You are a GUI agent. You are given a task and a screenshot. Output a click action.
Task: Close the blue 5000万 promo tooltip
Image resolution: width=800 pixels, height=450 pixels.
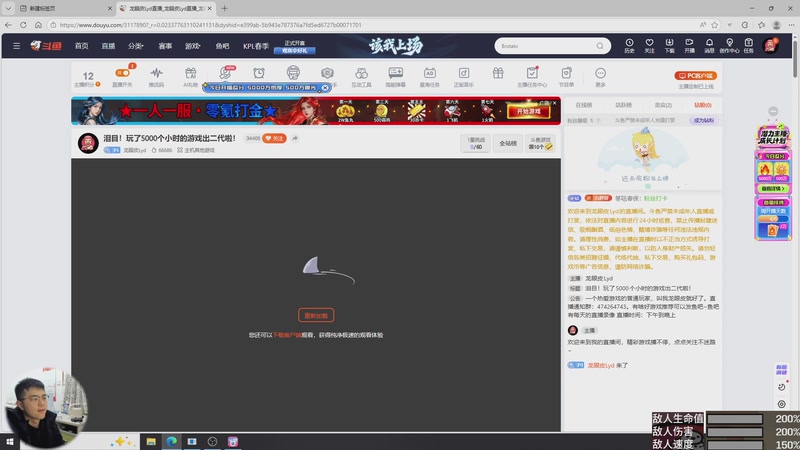[325, 88]
